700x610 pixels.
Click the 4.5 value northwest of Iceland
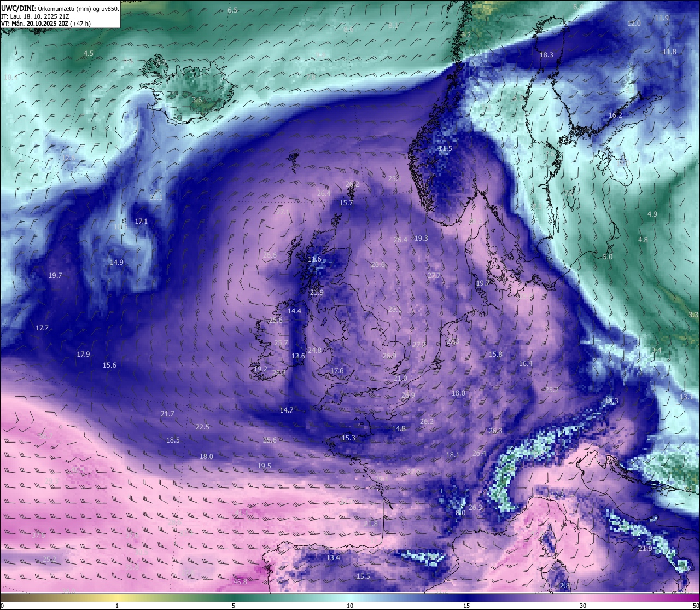pyautogui.click(x=89, y=53)
